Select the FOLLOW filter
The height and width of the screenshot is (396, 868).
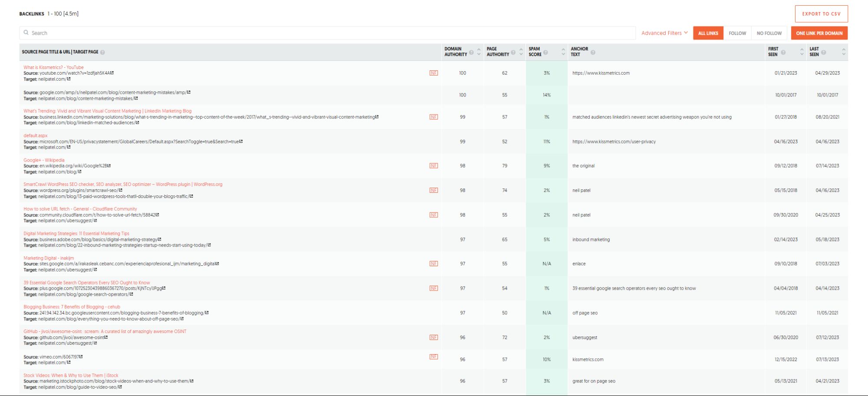click(737, 33)
